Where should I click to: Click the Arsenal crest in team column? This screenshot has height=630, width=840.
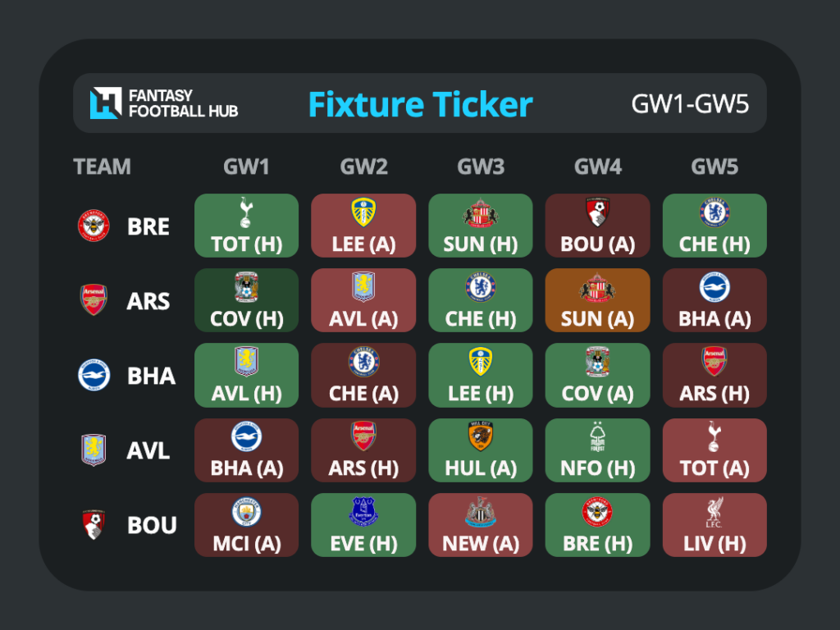point(94,300)
